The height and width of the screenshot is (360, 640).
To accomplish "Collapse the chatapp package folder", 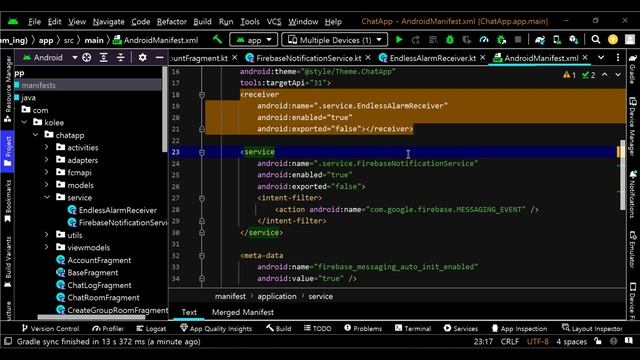I will pyautogui.click(x=36, y=135).
